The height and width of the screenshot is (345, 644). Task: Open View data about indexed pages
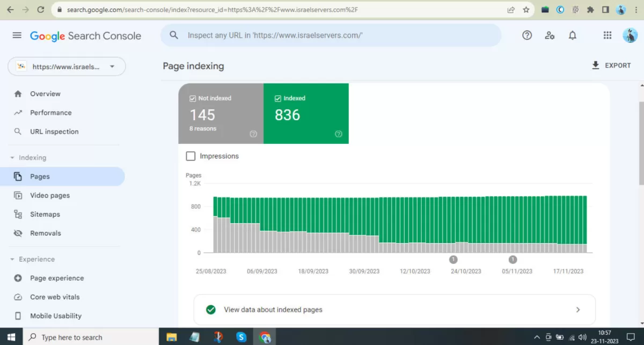pyautogui.click(x=394, y=310)
